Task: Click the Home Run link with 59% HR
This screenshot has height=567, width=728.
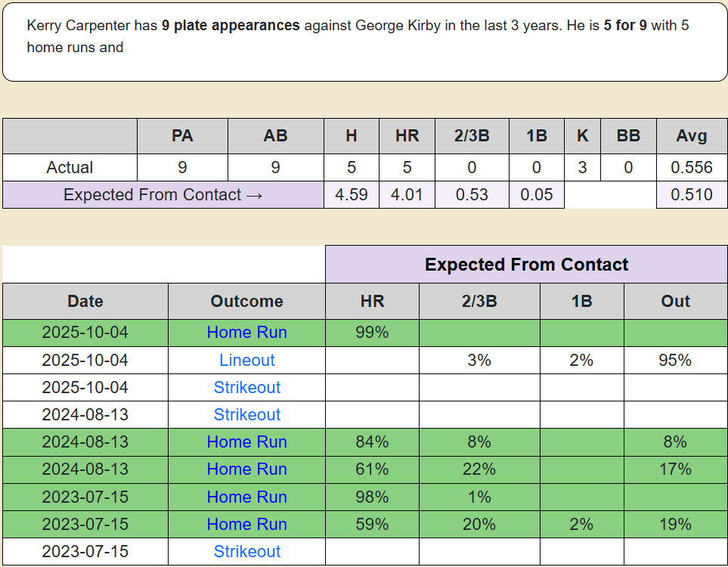Action: point(246,524)
